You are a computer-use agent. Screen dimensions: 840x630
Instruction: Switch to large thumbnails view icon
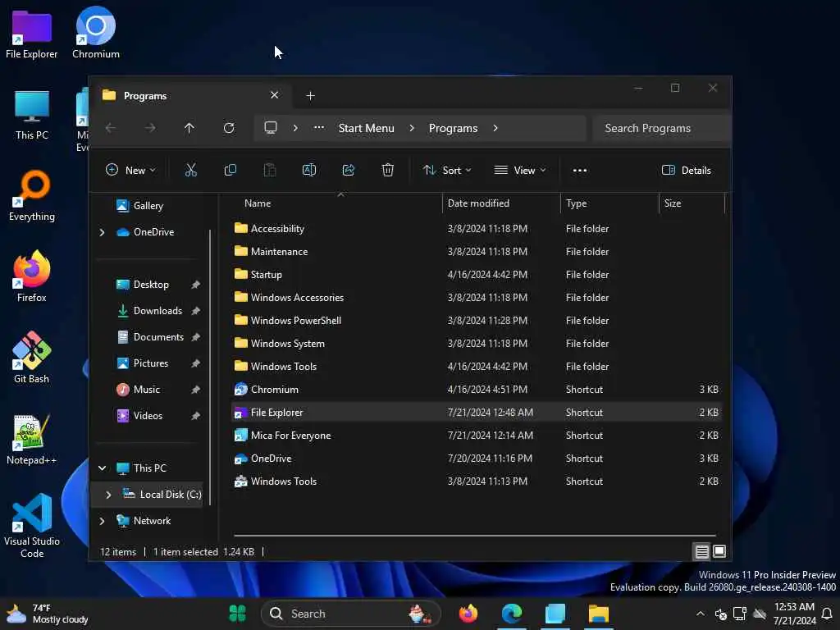(719, 551)
